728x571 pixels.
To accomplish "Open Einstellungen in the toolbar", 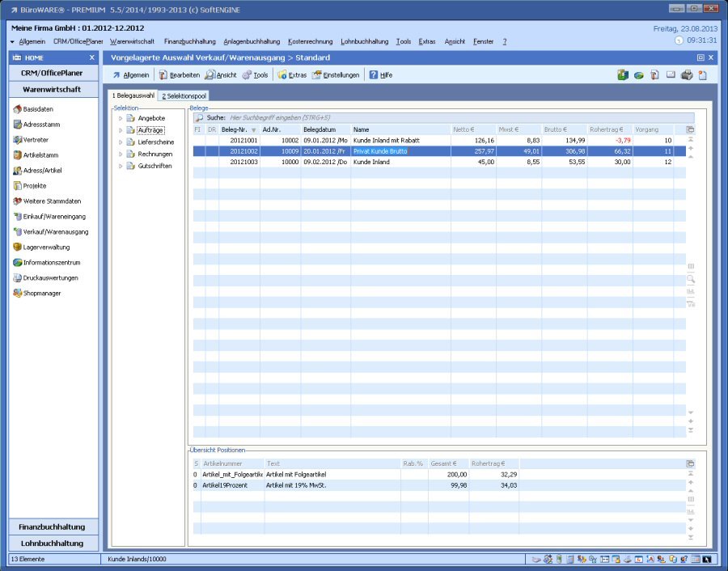I will tap(335, 75).
